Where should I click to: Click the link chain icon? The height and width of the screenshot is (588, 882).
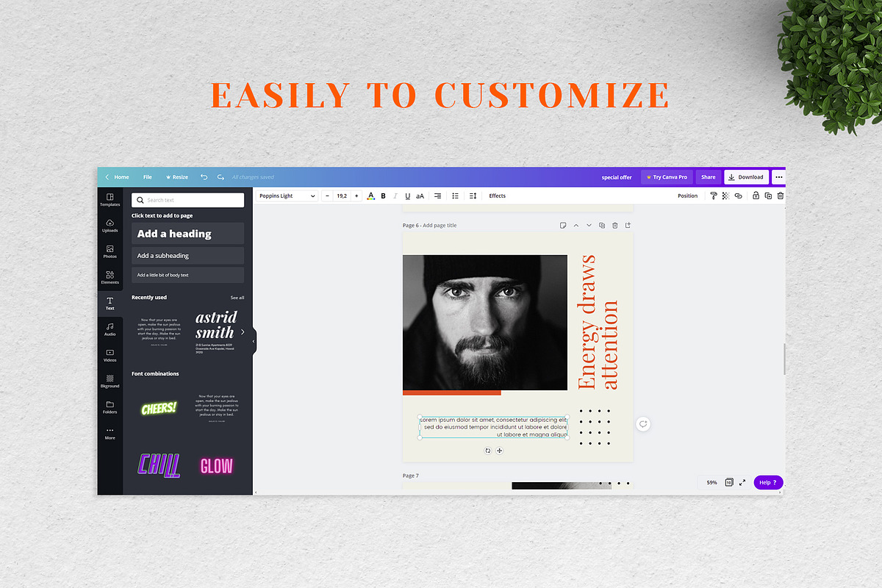[x=739, y=196]
